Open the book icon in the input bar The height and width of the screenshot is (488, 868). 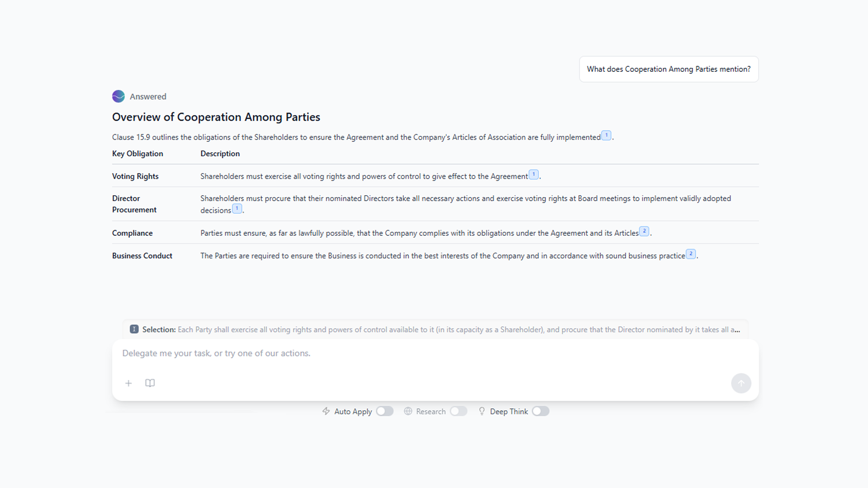pos(150,383)
